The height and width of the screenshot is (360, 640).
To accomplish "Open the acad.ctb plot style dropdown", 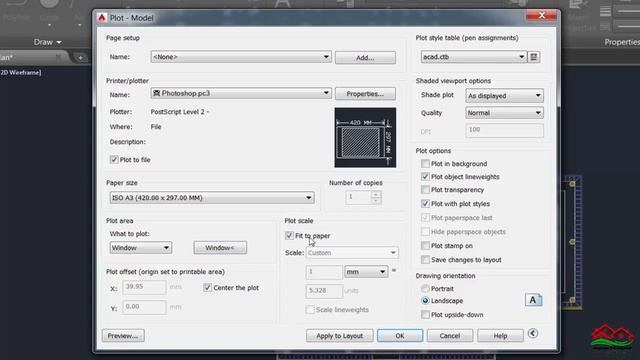I will [473, 57].
